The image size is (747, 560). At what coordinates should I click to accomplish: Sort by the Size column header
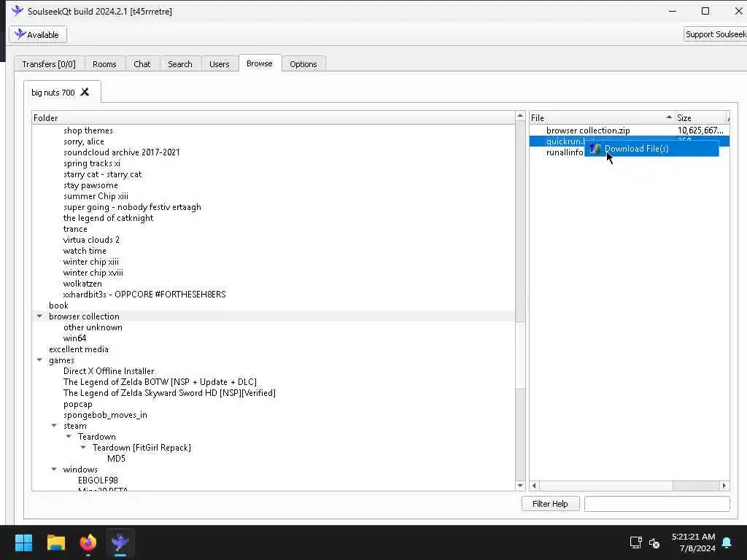tap(701, 117)
